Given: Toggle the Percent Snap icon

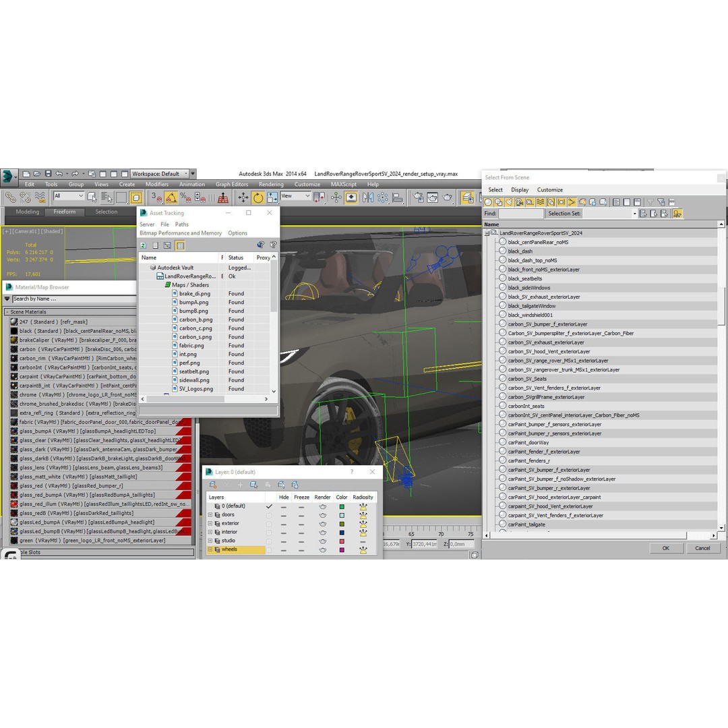Looking at the screenshot, I should tap(186, 198).
